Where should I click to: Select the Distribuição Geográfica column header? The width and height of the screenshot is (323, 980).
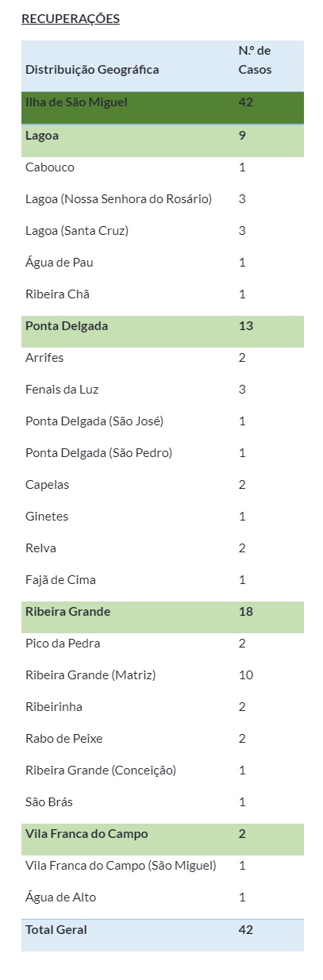coord(92,70)
